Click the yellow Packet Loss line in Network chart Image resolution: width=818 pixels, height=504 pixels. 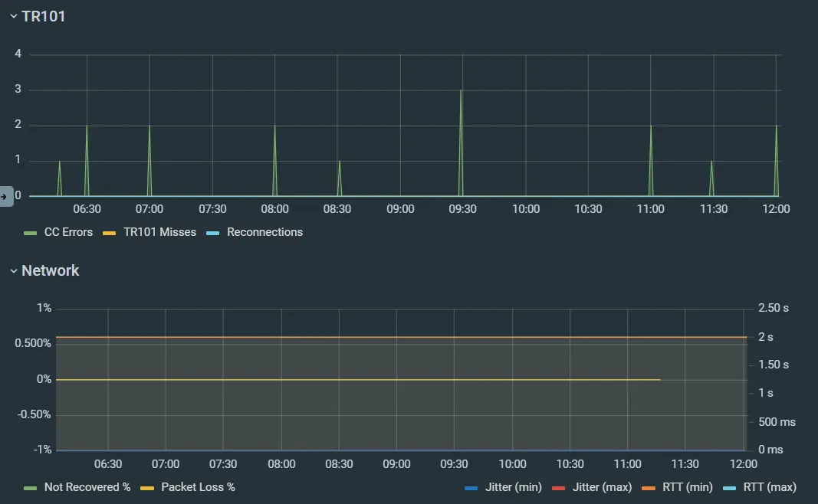(x=358, y=379)
